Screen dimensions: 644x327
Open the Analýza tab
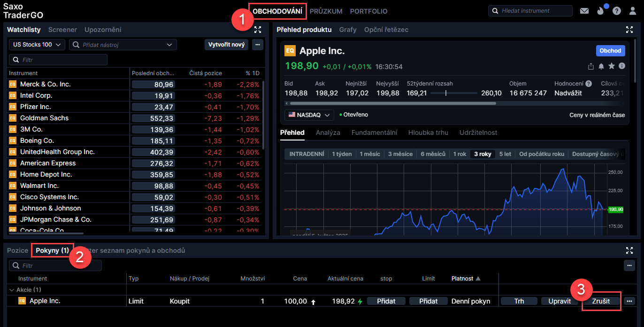(x=328, y=132)
